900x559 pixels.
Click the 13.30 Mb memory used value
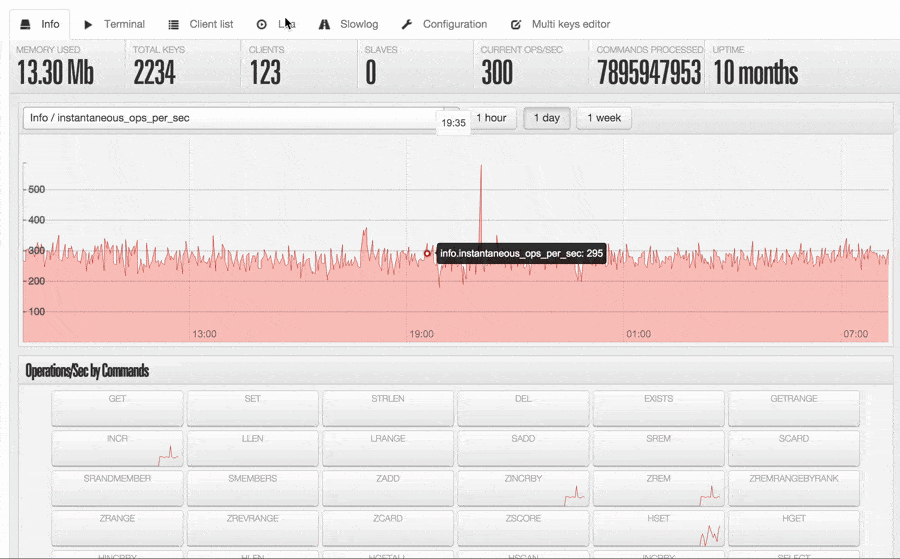click(x=55, y=73)
